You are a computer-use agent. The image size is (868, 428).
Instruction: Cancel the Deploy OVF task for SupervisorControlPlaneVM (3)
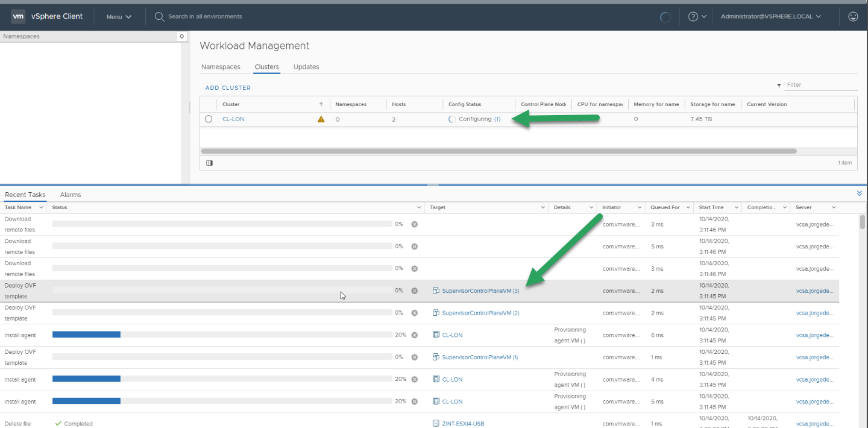coord(414,291)
